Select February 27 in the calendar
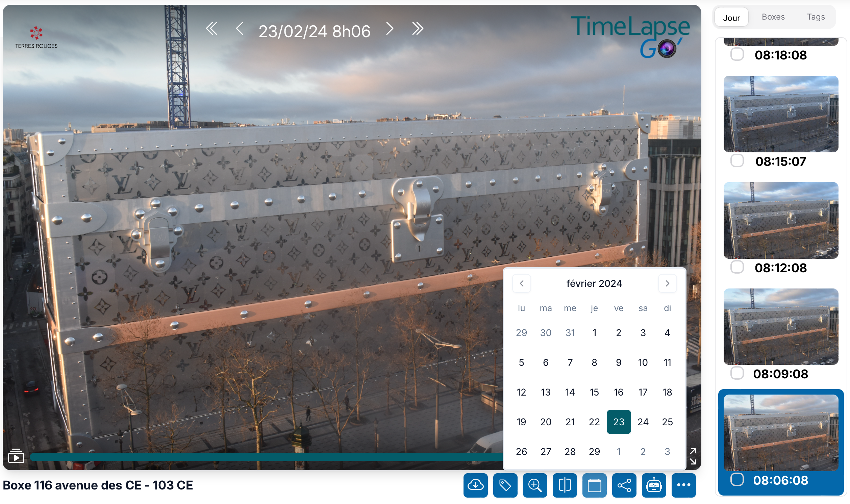The height and width of the screenshot is (504, 850). 546,452
